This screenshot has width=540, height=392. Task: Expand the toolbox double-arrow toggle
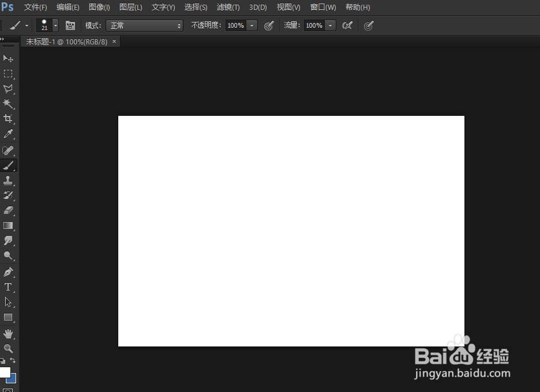[2, 39]
